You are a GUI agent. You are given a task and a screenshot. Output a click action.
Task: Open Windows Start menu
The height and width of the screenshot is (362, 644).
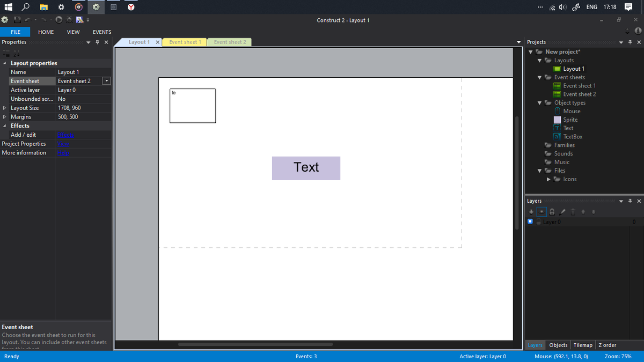[x=8, y=7]
